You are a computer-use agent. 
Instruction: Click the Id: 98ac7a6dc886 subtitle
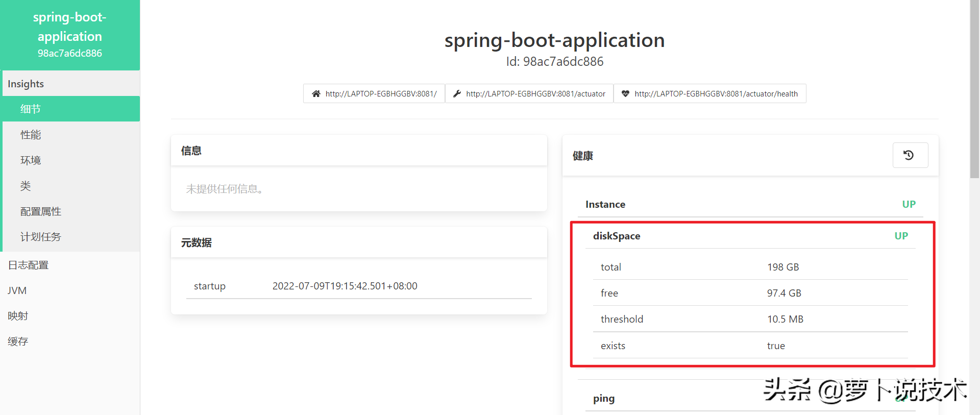(x=555, y=62)
